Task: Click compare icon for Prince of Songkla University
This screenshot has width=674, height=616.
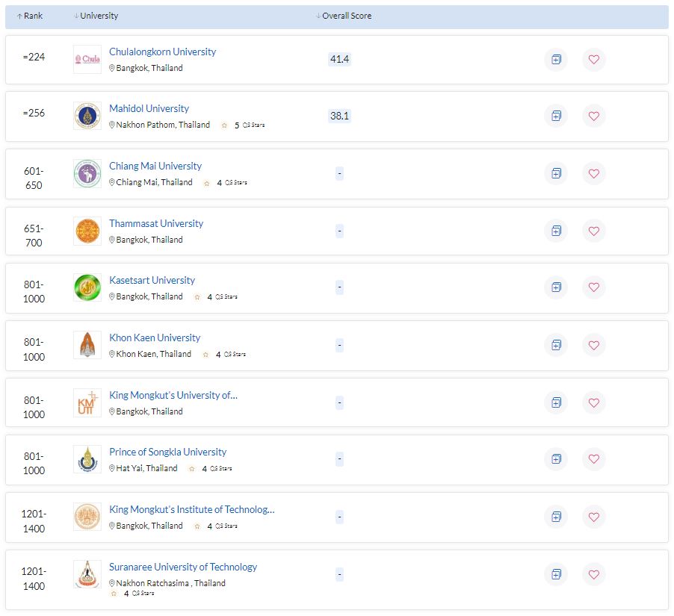Action: tap(556, 458)
